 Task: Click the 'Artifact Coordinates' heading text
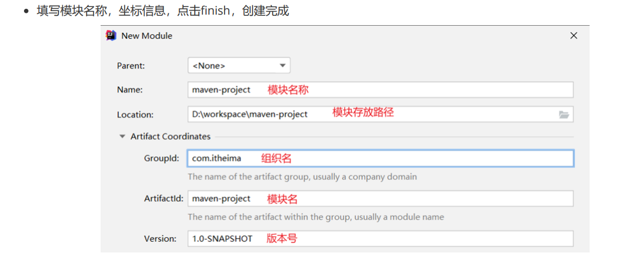coord(170,137)
